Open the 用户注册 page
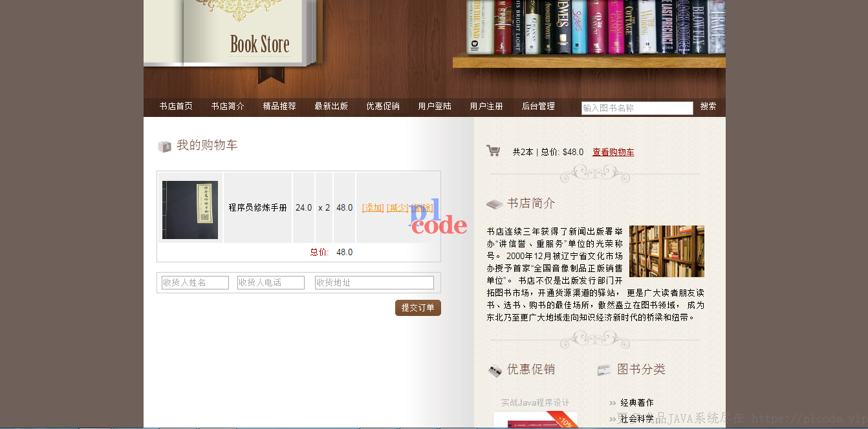868x429 pixels. (x=486, y=107)
